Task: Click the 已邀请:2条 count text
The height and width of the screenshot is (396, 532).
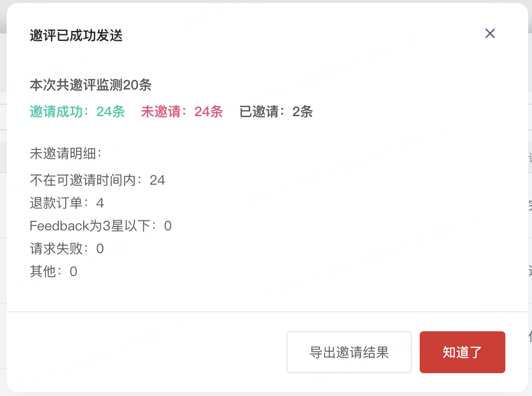Action: pos(276,112)
